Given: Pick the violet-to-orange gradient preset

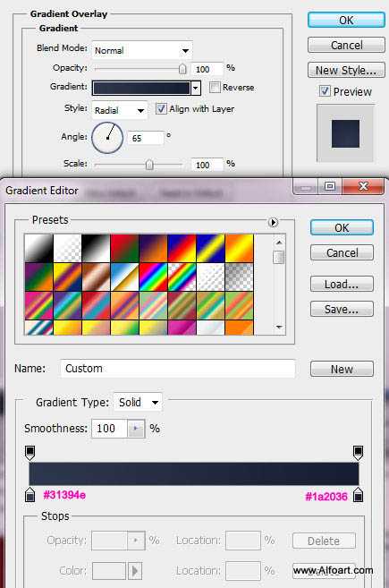Looking at the screenshot, I should pyautogui.click(x=153, y=248).
